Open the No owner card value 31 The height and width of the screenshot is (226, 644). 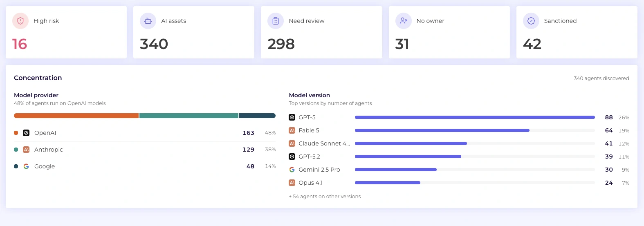(402, 44)
